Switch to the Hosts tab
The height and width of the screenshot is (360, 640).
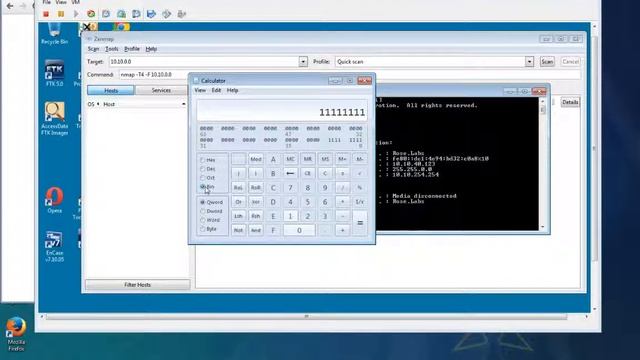tap(111, 90)
